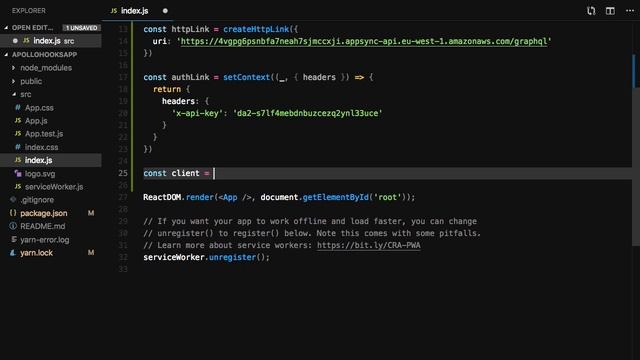
Task: Select index.js under src folder
Action: pos(51,160)
